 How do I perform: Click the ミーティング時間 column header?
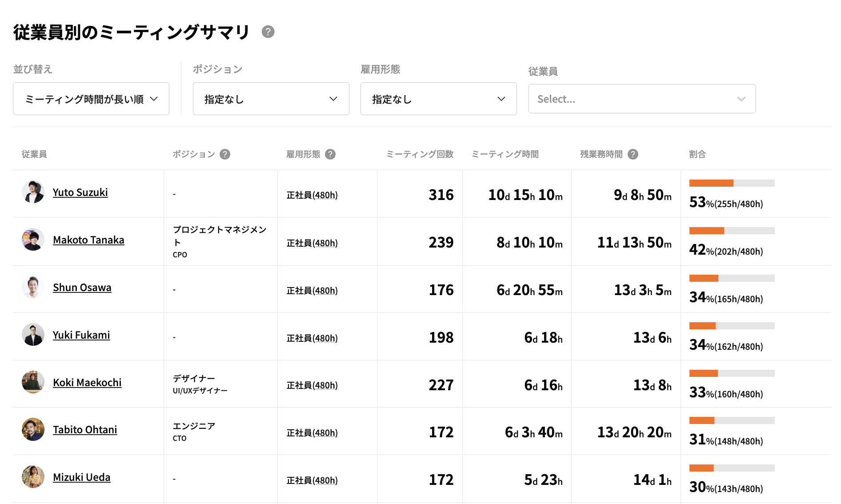coord(505,154)
